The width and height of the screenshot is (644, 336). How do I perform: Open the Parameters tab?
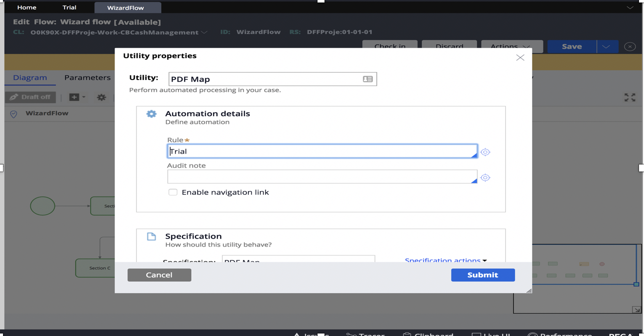coord(88,78)
